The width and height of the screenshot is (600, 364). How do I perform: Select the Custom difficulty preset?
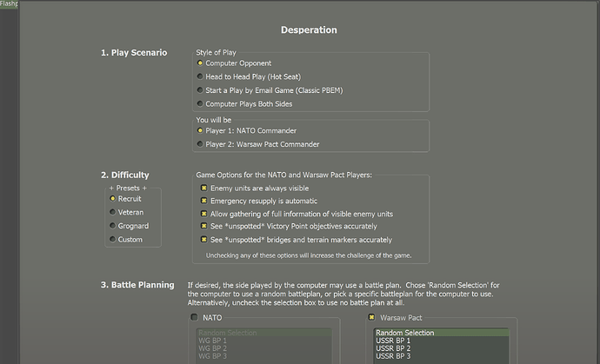(x=113, y=239)
